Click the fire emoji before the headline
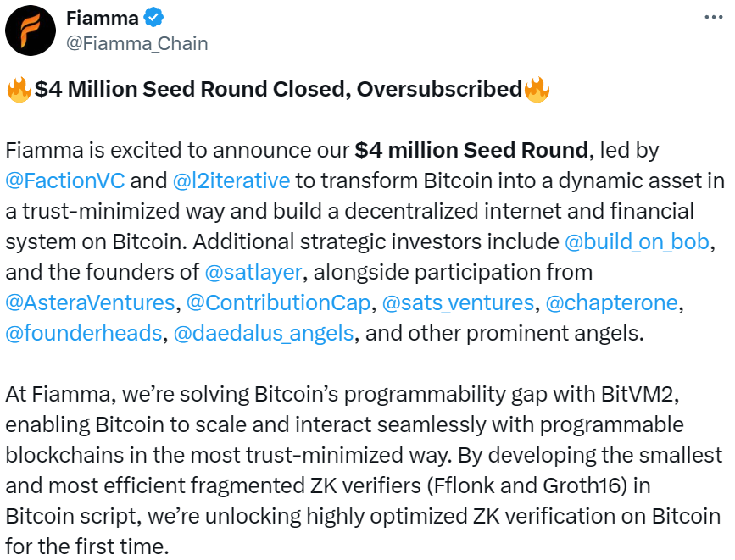The width and height of the screenshot is (735, 560). click(19, 90)
